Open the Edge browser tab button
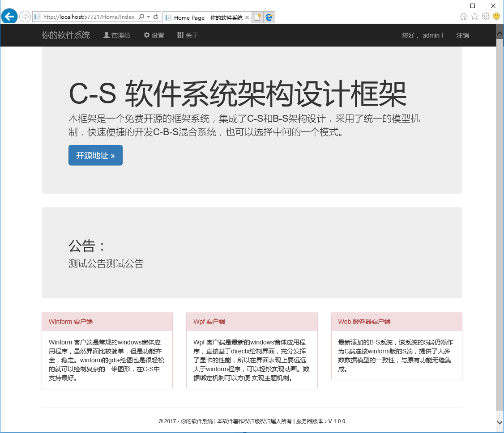The height and width of the screenshot is (433, 504). (x=269, y=17)
